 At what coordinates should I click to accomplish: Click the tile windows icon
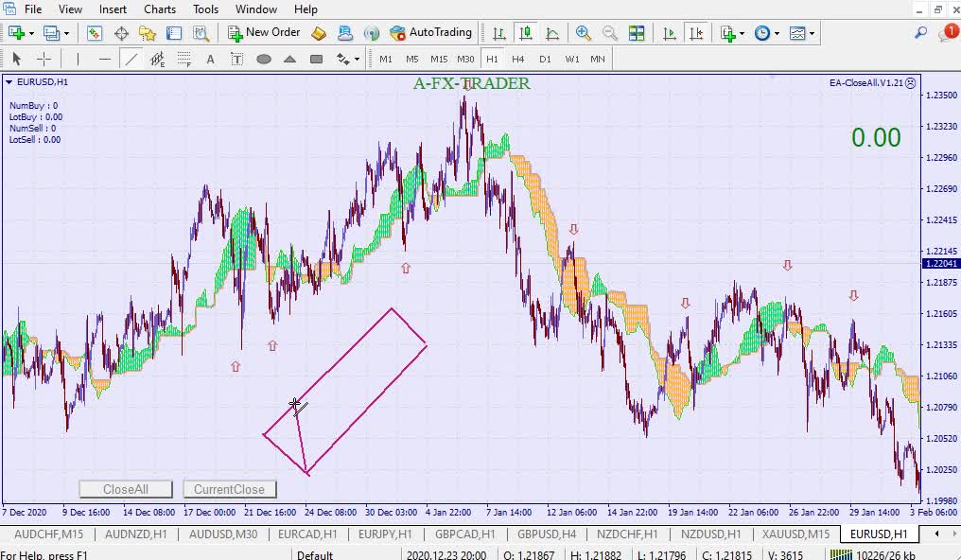pyautogui.click(x=637, y=33)
